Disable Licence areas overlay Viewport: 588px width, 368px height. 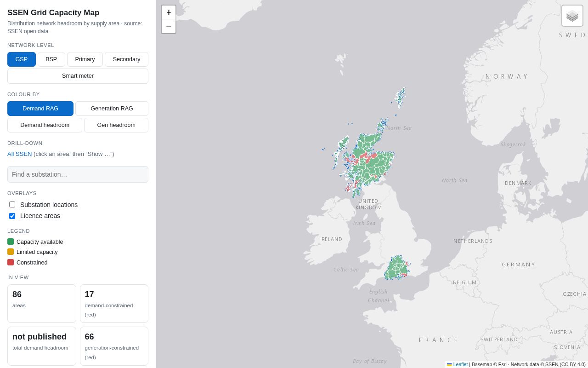click(12, 216)
